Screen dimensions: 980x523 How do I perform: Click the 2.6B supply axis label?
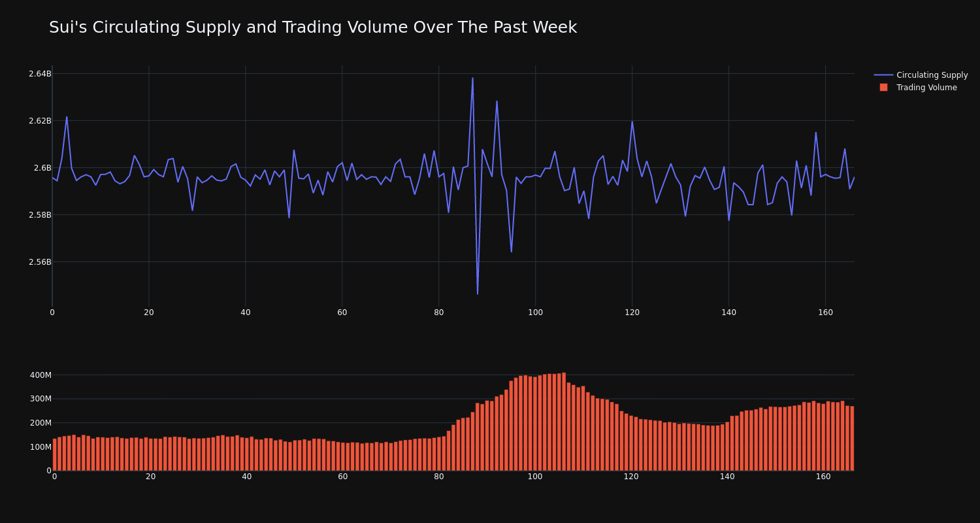tap(42, 168)
